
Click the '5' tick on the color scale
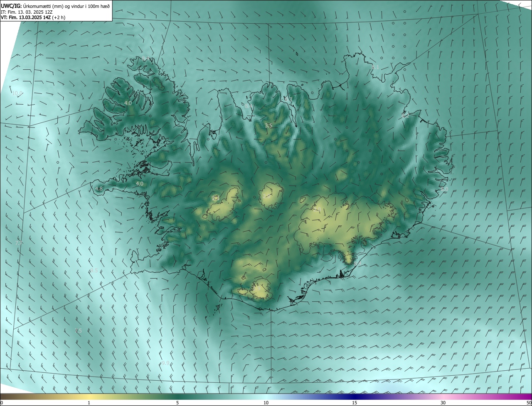pos(177,403)
